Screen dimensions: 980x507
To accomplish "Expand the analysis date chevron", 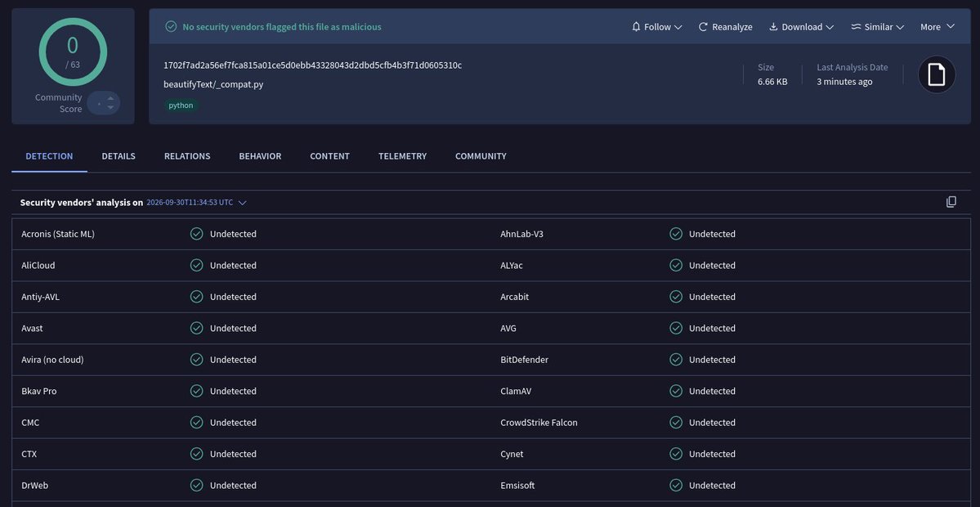I will click(x=243, y=203).
